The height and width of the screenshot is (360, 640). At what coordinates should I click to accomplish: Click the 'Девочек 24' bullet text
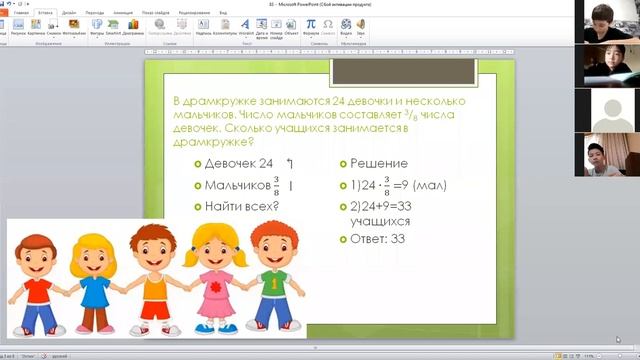(x=239, y=164)
